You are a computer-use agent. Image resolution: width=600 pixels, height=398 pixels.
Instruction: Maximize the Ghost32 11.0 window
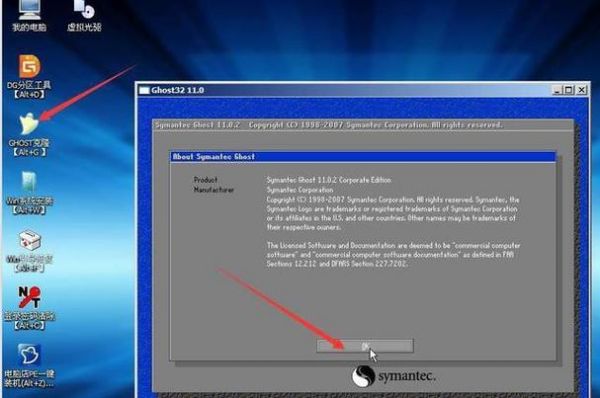[569, 90]
